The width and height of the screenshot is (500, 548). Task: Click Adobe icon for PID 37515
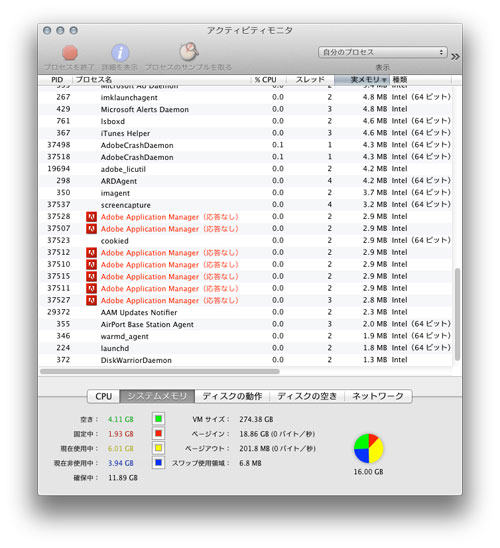click(x=91, y=276)
